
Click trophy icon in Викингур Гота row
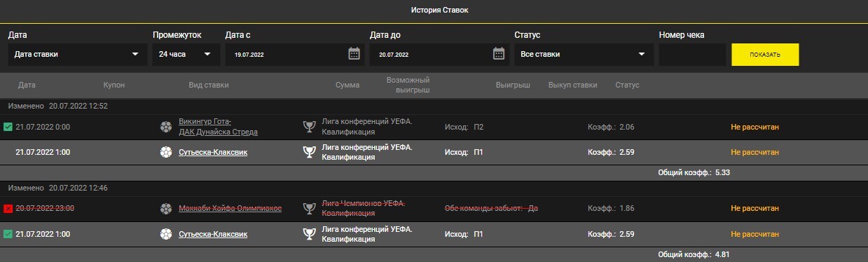[x=308, y=127]
